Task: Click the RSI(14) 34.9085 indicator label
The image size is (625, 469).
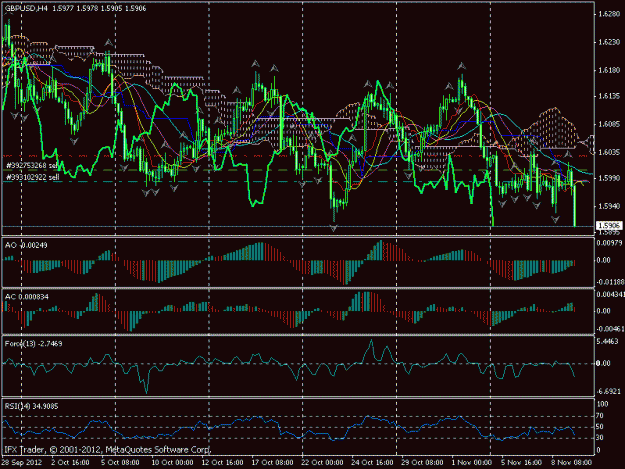Action: pyautogui.click(x=31, y=406)
